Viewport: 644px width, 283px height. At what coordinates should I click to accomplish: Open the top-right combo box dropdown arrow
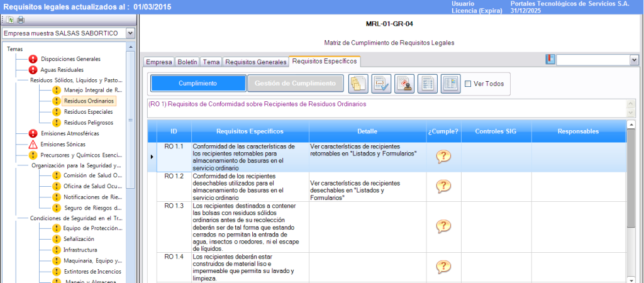(634, 60)
